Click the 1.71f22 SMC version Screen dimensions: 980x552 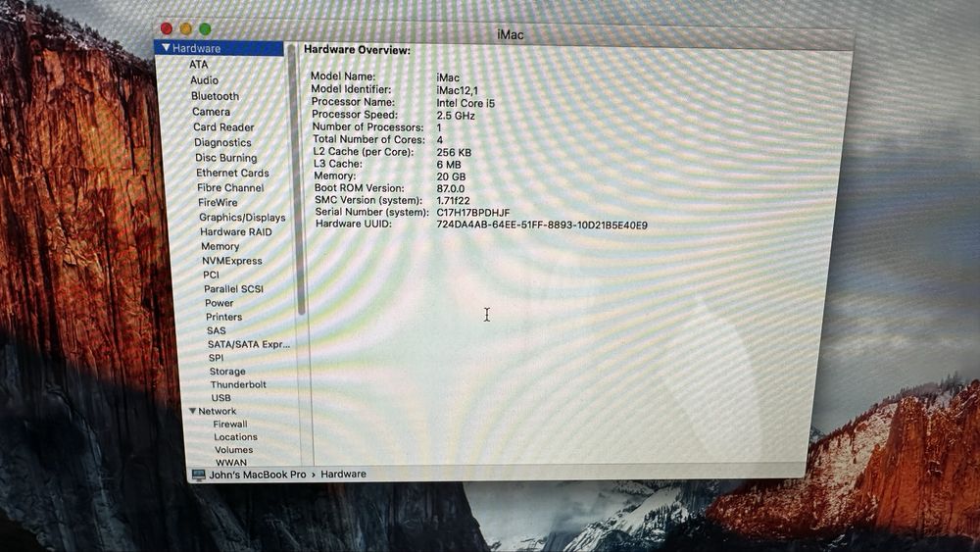click(453, 201)
